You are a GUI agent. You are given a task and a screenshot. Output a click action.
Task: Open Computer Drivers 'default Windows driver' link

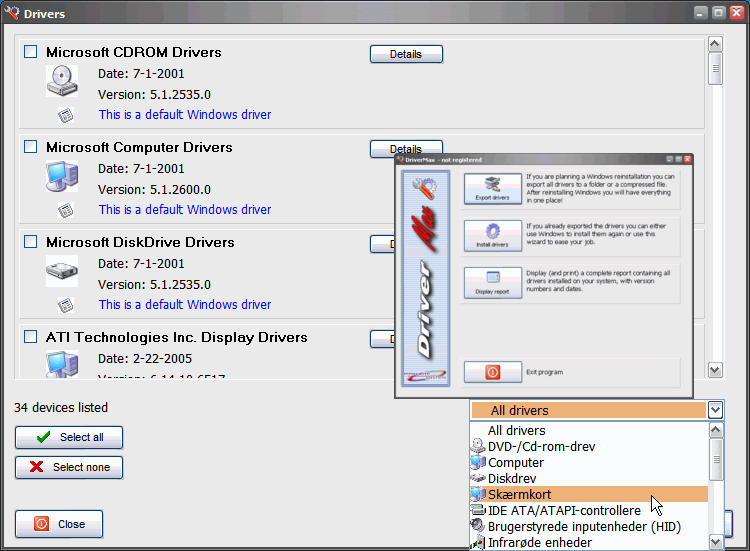(x=185, y=210)
